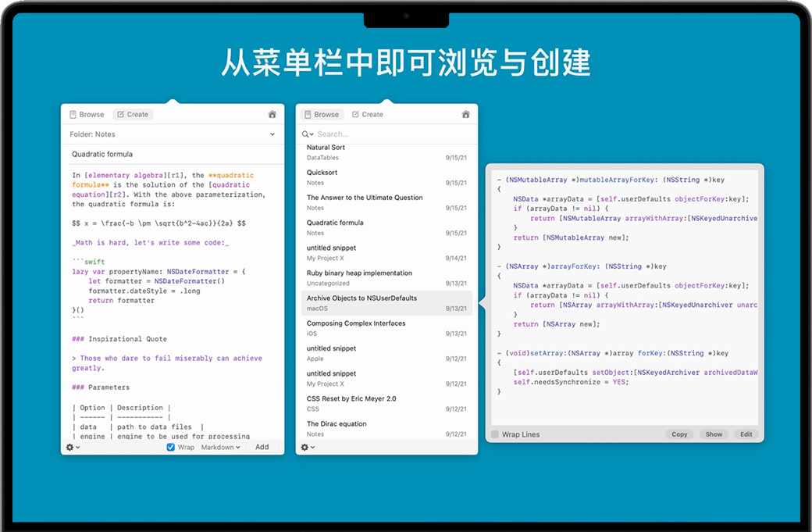The height and width of the screenshot is (532, 812).
Task: Switch to Browse tab in the left panel
Action: pos(87,115)
